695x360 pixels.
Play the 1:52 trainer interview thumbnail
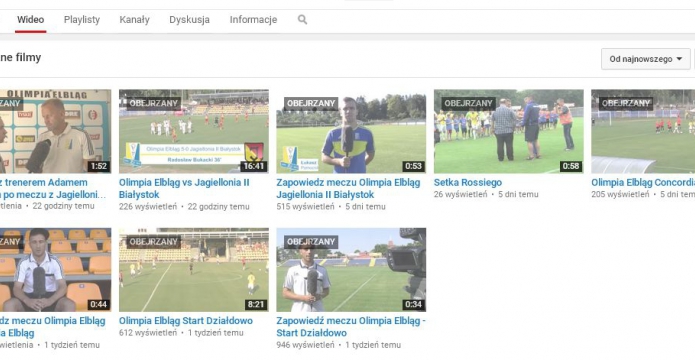55,131
